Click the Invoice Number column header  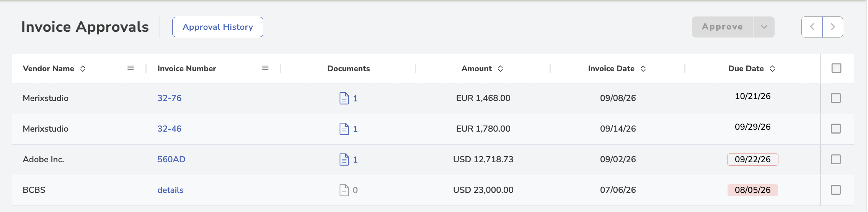[x=187, y=68]
